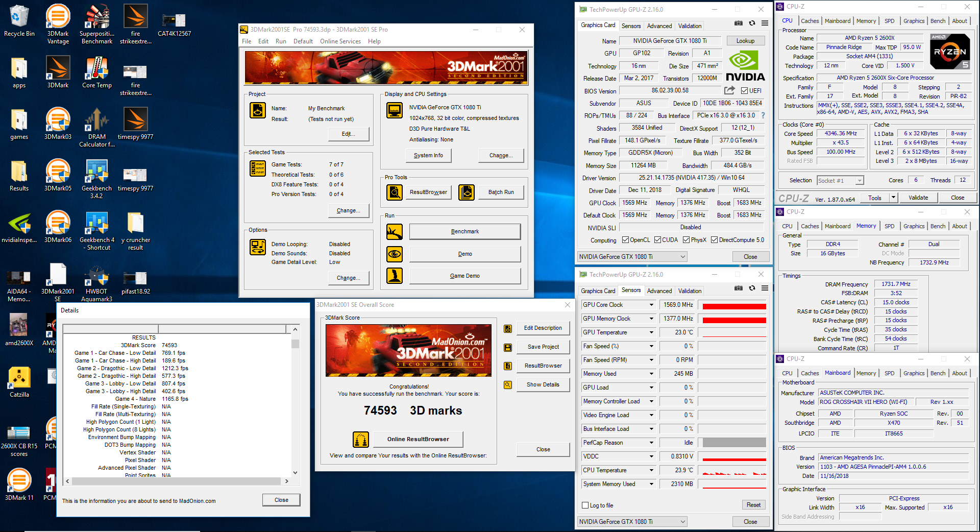Open DRAM Calculator desktop icon
The width and height of the screenshot is (980, 532).
pos(97,127)
